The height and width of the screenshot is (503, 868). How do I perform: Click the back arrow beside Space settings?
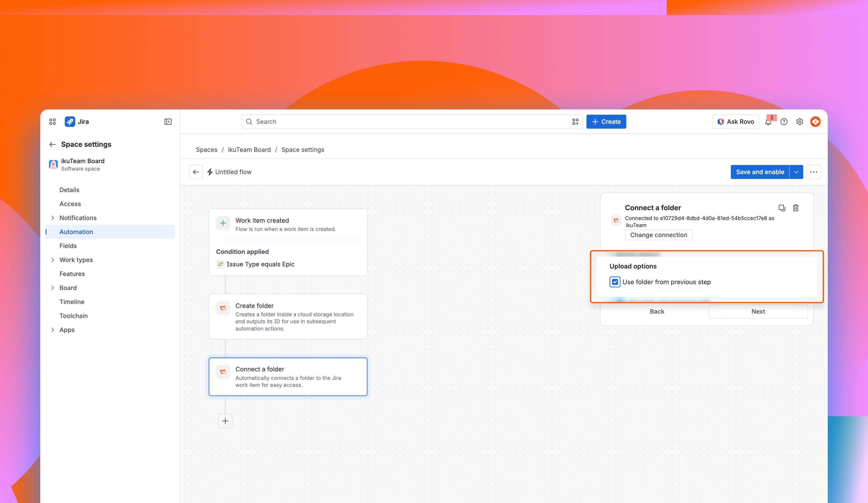pyautogui.click(x=52, y=144)
